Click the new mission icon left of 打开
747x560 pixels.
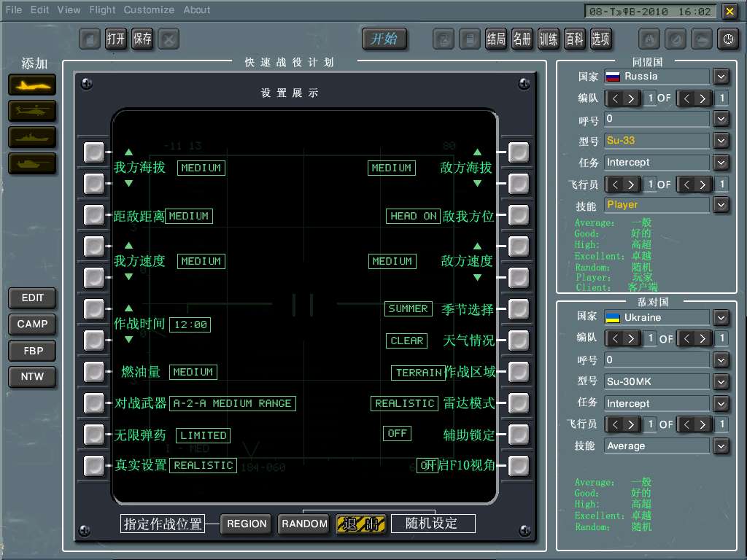coord(90,39)
